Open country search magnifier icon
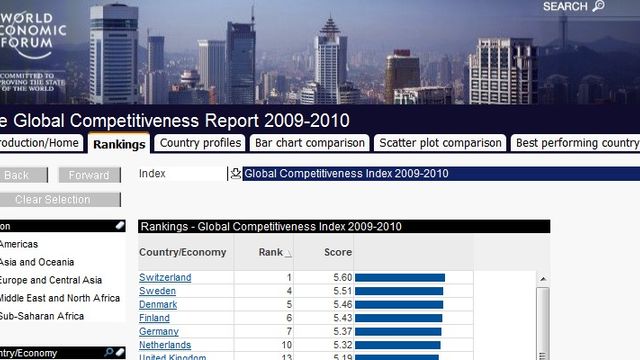This screenshot has height=360, width=640. click(x=109, y=352)
